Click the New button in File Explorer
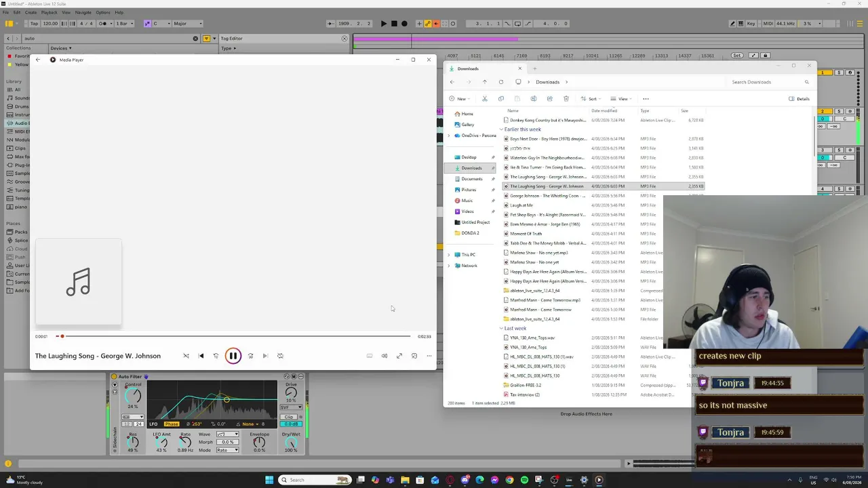The image size is (868, 488). pos(460,99)
